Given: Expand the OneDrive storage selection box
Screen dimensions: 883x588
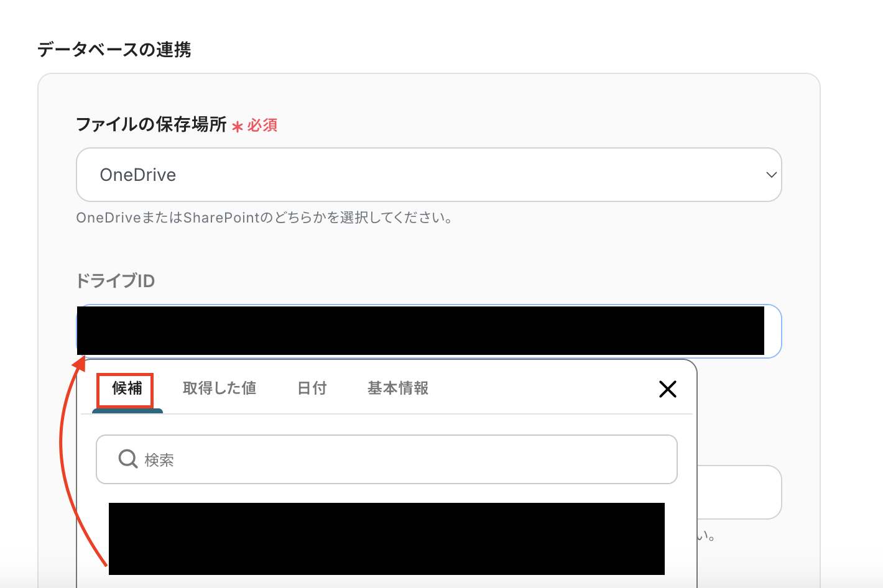Looking at the screenshot, I should coord(428,175).
